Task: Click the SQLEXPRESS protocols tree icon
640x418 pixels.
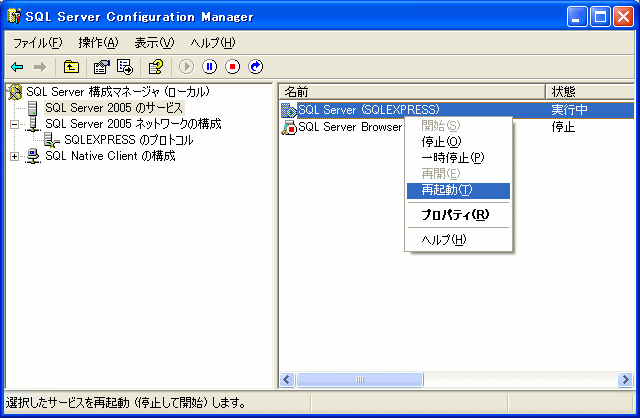Action: 52,140
